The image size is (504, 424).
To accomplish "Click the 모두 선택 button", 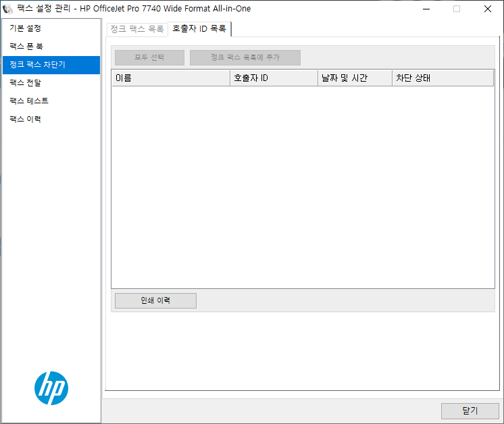I will tap(149, 57).
